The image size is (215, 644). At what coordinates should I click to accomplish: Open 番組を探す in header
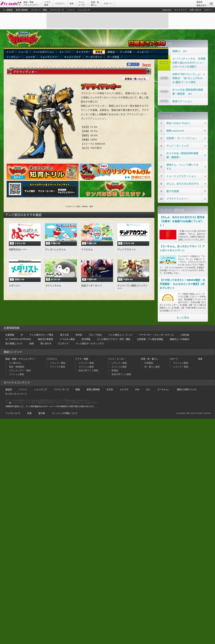[201, 5]
